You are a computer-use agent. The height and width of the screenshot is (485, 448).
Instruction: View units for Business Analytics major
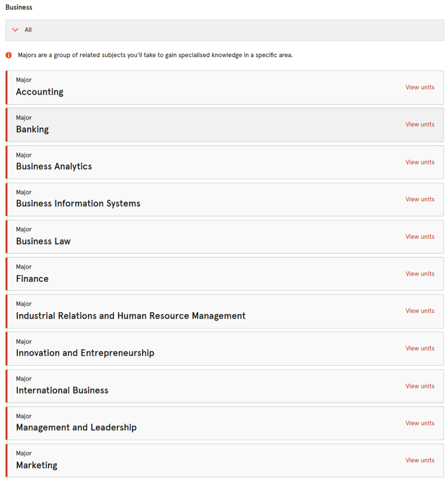[419, 162]
